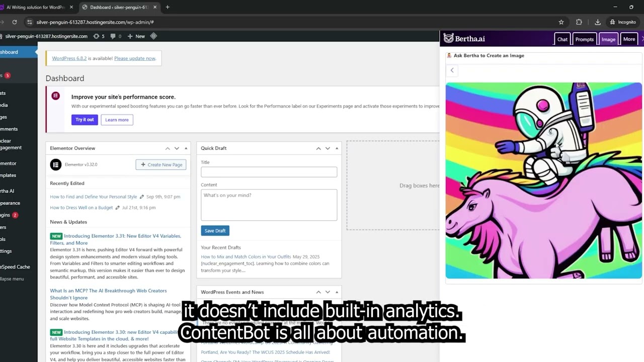Switch to Bertha Chat tab
This screenshot has height=362, width=644.
point(562,39)
